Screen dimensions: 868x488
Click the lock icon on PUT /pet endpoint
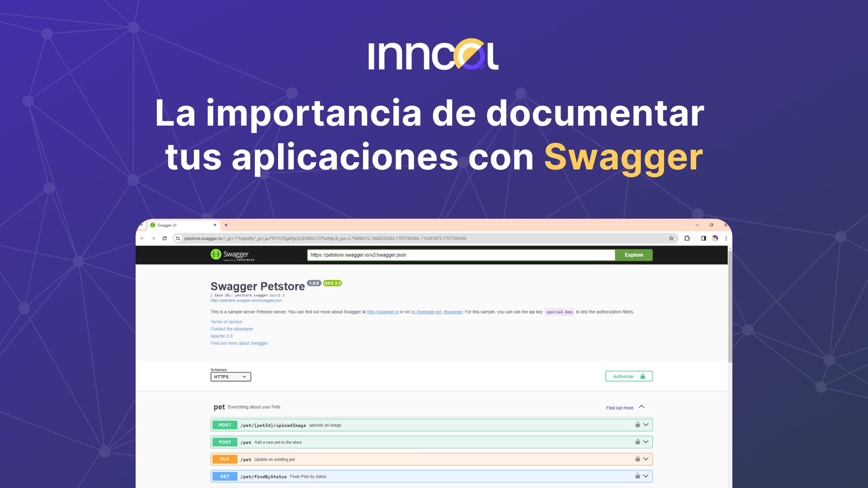tap(637, 459)
